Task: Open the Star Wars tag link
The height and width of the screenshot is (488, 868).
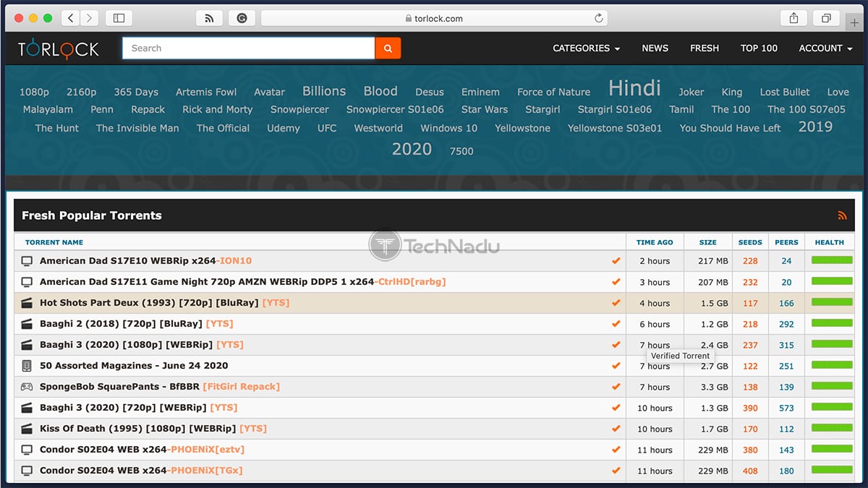Action: pyautogui.click(x=485, y=109)
